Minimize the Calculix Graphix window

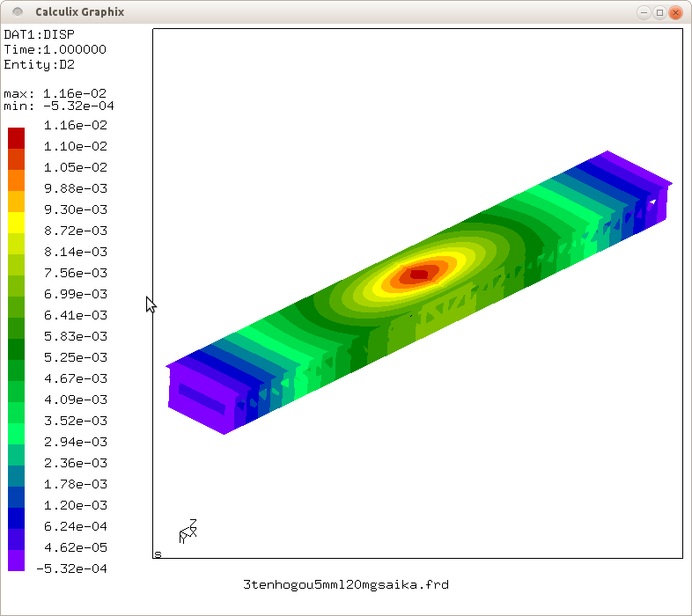point(644,12)
